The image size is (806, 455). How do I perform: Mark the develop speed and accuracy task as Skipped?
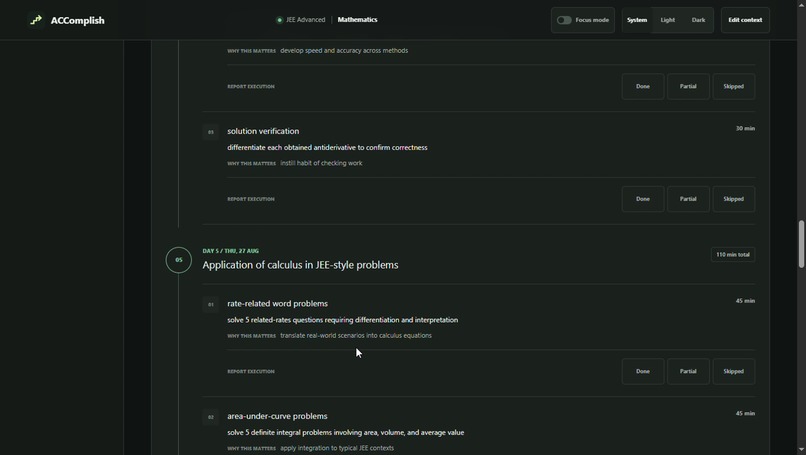coord(734,86)
